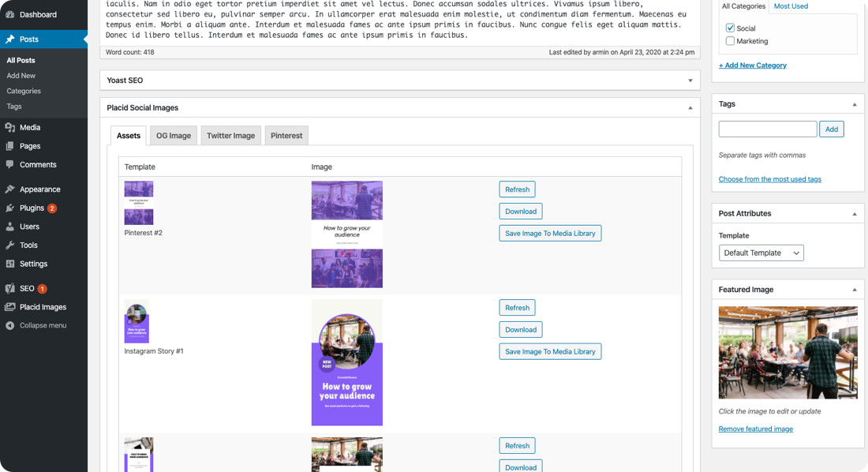Click the generated Pinterest #2 image preview
The image size is (868, 472).
tap(347, 234)
